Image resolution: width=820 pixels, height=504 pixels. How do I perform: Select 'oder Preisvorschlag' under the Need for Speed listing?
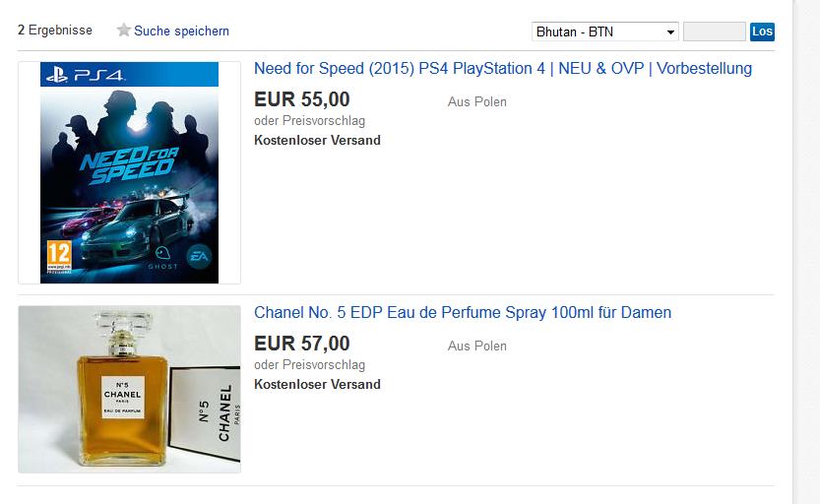point(309,121)
